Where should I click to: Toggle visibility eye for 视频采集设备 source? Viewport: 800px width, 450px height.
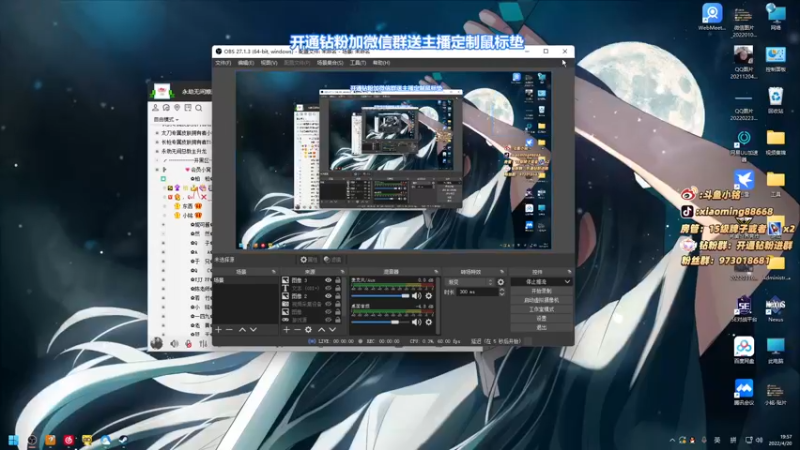point(328,304)
